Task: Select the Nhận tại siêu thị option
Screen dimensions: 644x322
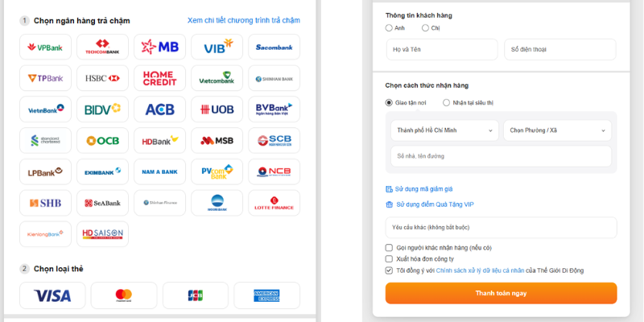Action: point(447,102)
